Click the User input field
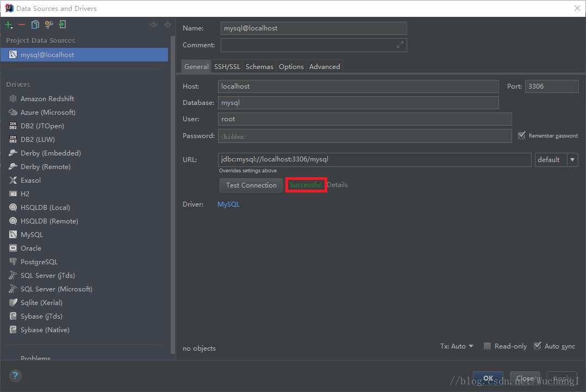The height and width of the screenshot is (392, 586). pos(365,119)
